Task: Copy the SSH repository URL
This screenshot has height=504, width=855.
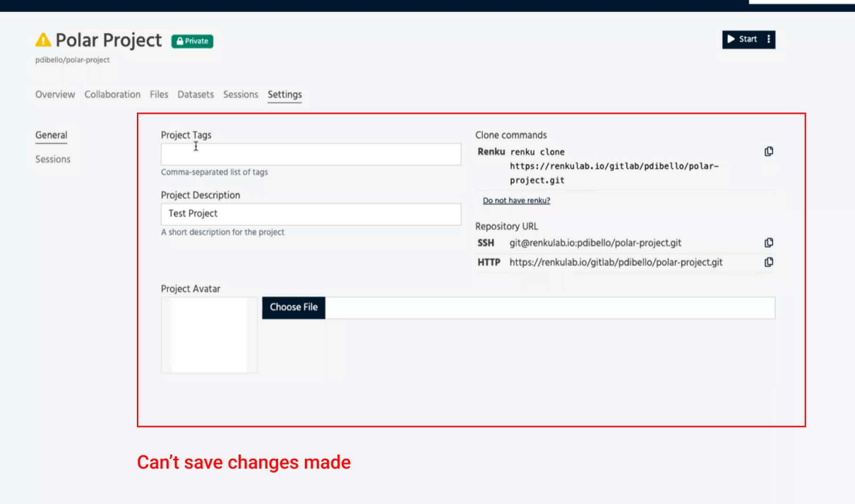Action: [x=769, y=241]
